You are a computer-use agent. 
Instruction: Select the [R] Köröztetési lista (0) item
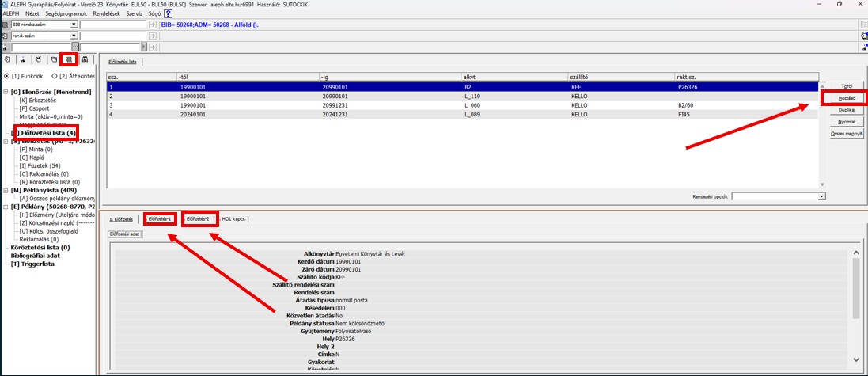pos(49,182)
